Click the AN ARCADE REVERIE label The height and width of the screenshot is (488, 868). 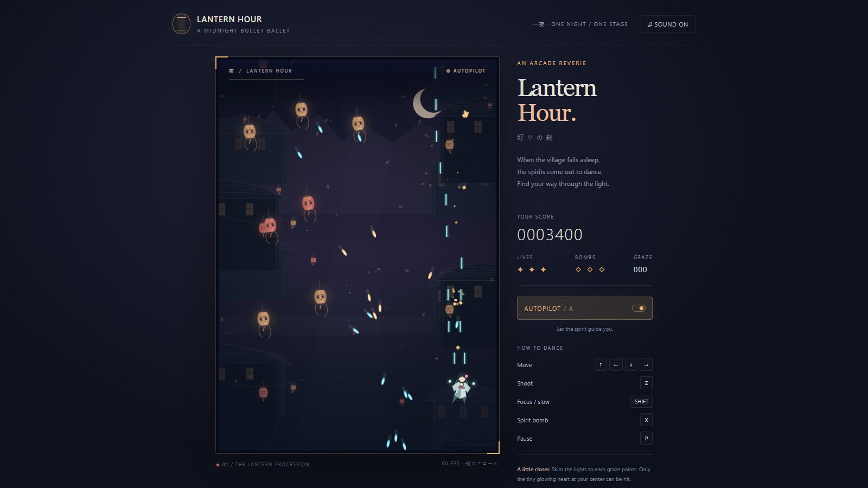[x=552, y=63]
